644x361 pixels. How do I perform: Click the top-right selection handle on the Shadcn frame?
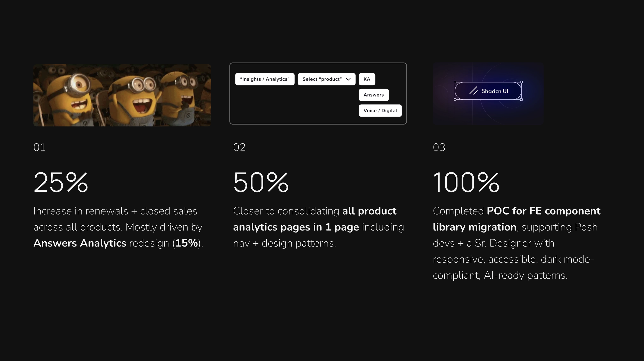pos(521,82)
